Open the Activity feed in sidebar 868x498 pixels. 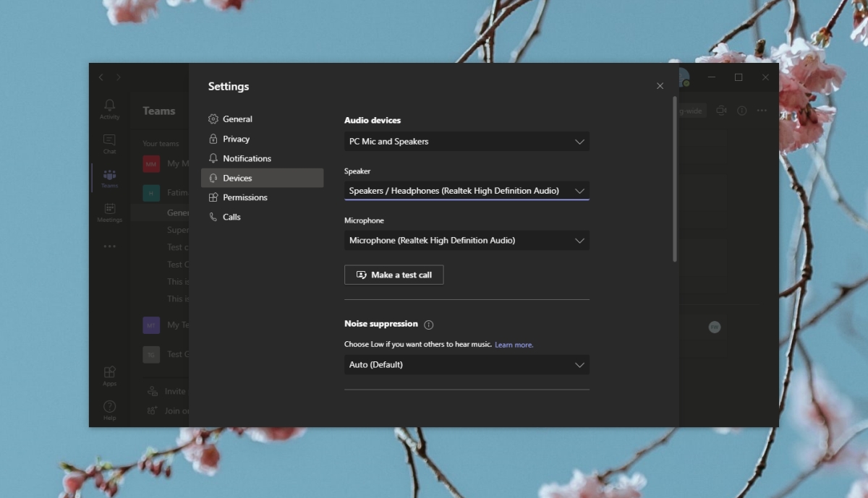[x=109, y=108]
